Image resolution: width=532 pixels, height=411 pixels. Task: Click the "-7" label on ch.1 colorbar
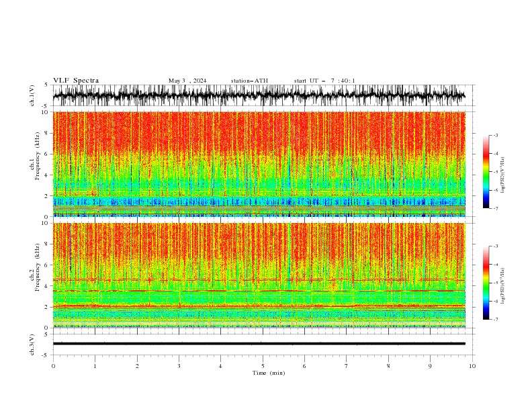tap(496, 208)
